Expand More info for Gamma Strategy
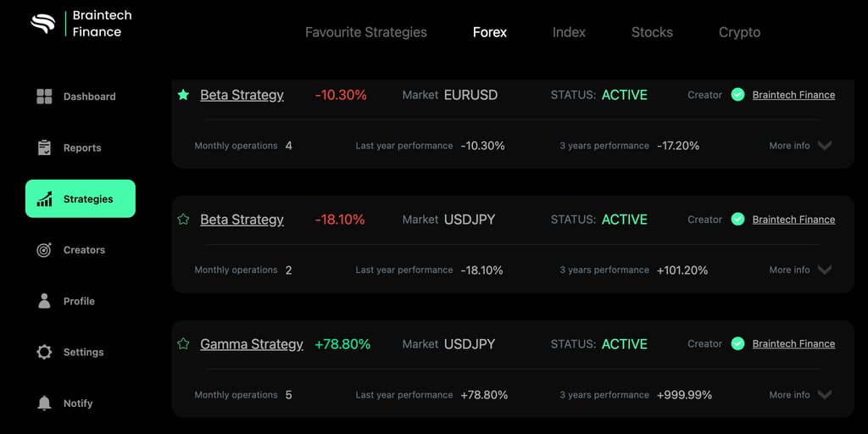 800,395
